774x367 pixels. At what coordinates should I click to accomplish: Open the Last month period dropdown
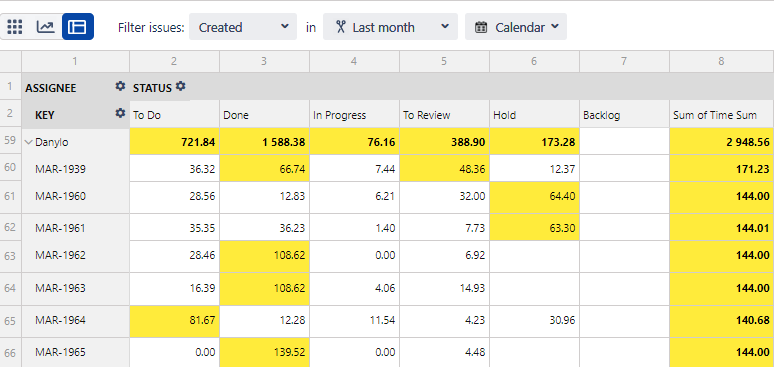point(390,27)
